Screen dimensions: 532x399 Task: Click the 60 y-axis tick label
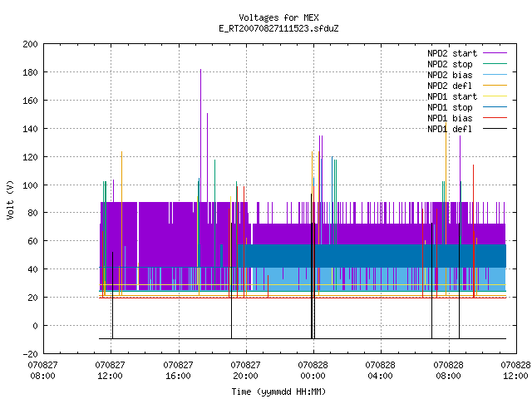[32, 241]
